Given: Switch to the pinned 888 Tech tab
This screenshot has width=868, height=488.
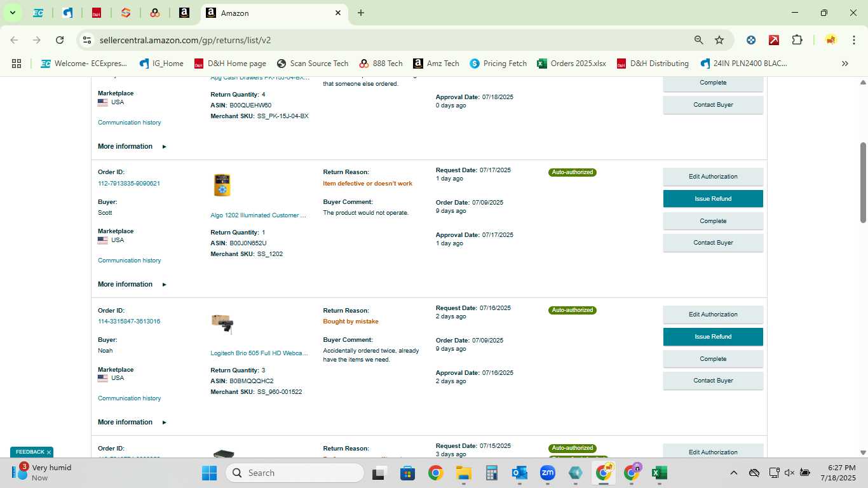Looking at the screenshot, I should [155, 13].
